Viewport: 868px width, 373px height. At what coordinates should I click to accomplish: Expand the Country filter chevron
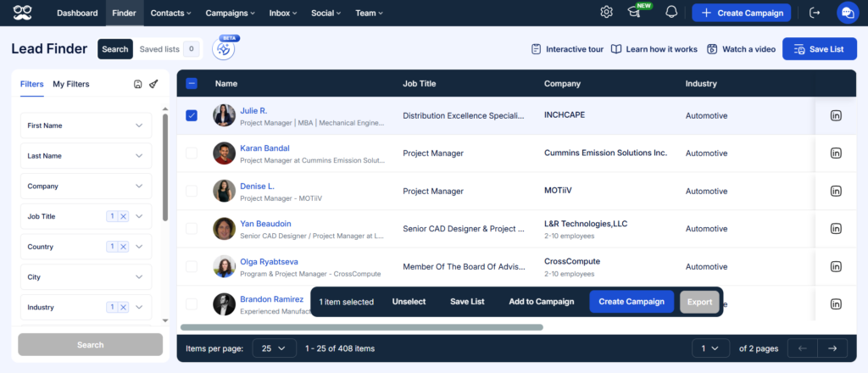pos(139,247)
